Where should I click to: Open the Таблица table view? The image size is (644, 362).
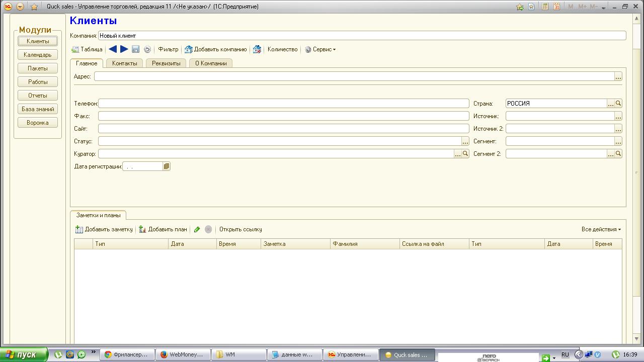click(87, 49)
